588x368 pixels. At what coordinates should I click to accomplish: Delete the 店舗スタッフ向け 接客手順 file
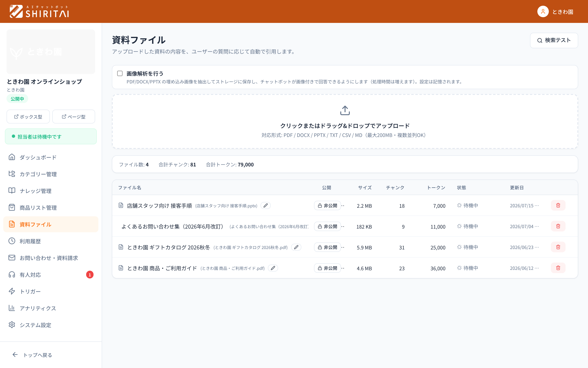[x=558, y=205]
